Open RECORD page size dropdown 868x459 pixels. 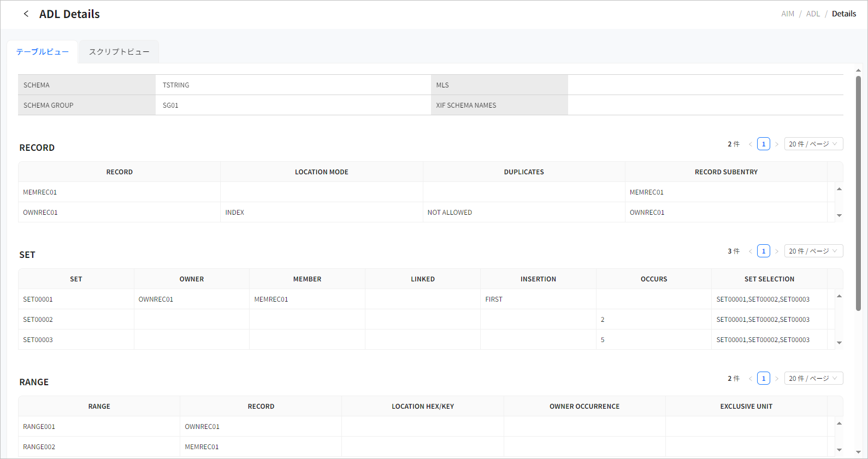[813, 144]
